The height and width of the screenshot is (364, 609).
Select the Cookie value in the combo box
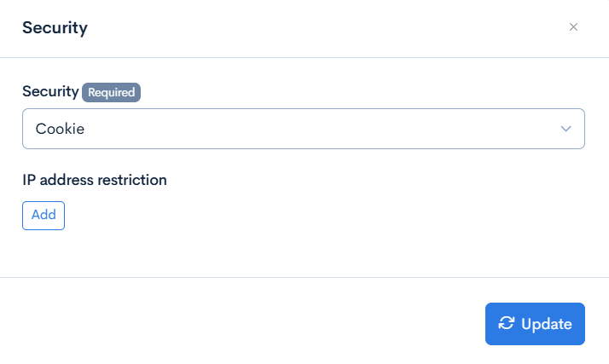coord(61,129)
